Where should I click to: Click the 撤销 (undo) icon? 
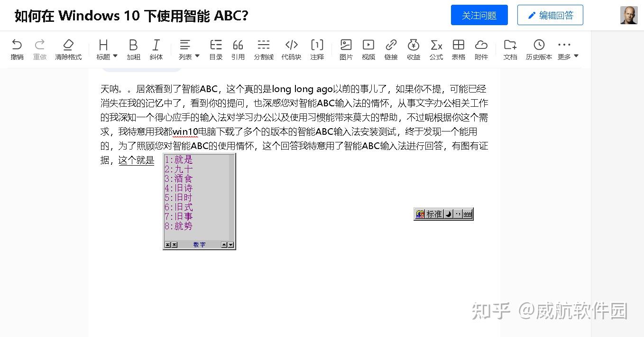[x=17, y=49]
